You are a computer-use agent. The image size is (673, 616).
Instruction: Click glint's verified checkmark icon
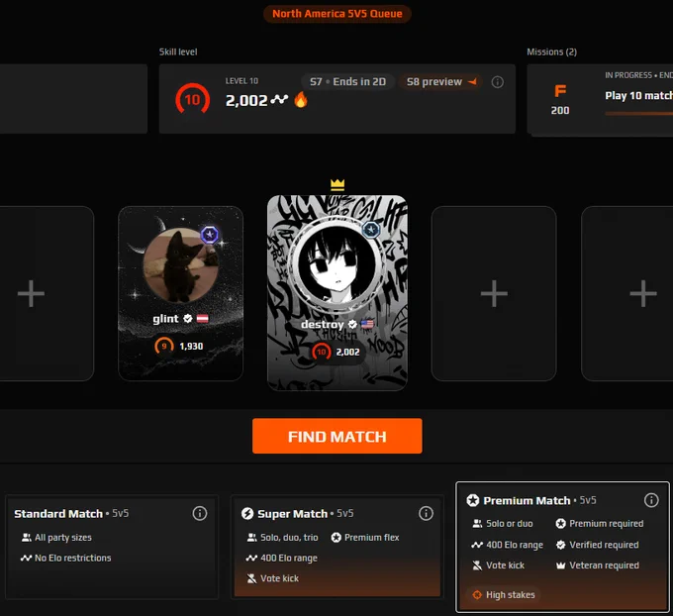pos(188,318)
